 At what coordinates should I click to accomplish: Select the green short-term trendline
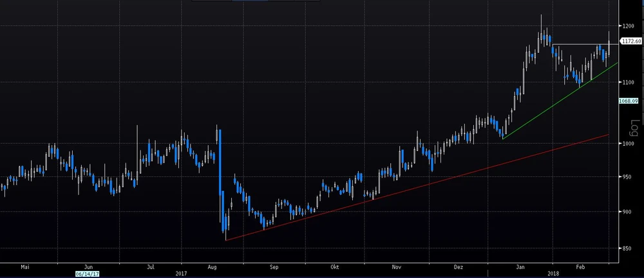click(x=560, y=101)
